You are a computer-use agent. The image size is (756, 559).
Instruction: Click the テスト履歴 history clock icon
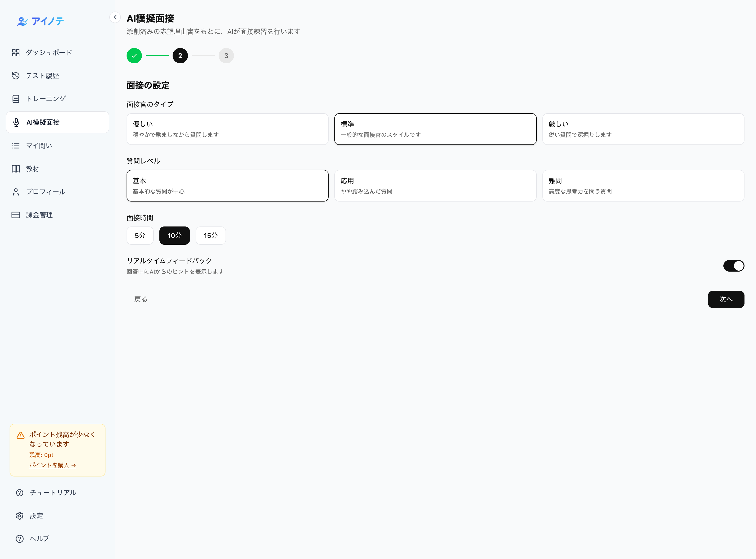coord(16,76)
